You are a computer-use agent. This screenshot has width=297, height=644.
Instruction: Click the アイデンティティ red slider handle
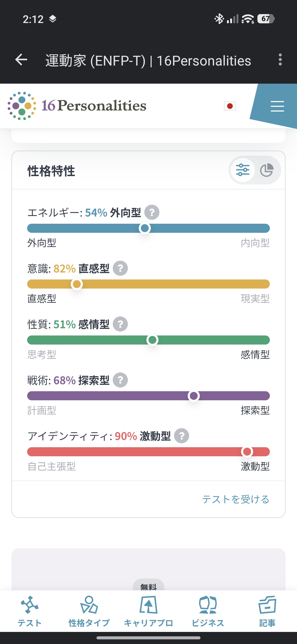click(x=247, y=452)
